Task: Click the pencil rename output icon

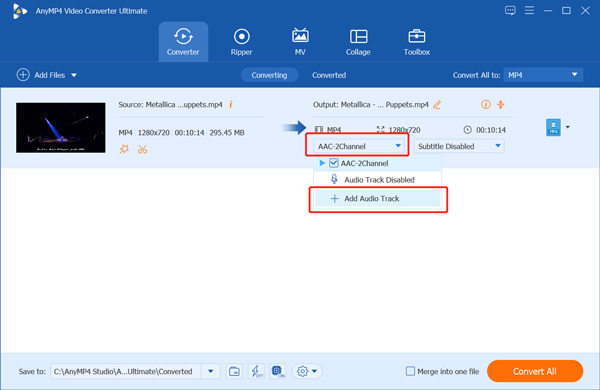Action: (437, 104)
